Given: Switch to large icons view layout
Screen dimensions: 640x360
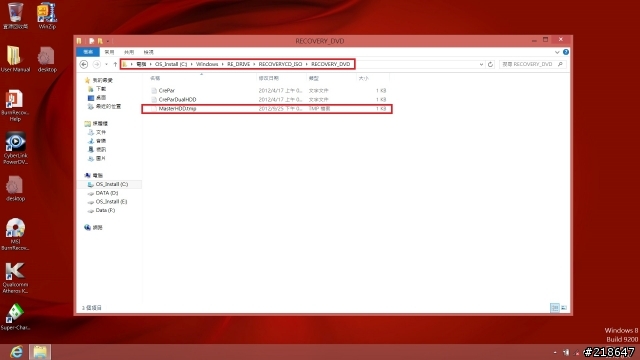Looking at the screenshot, I should [x=564, y=308].
